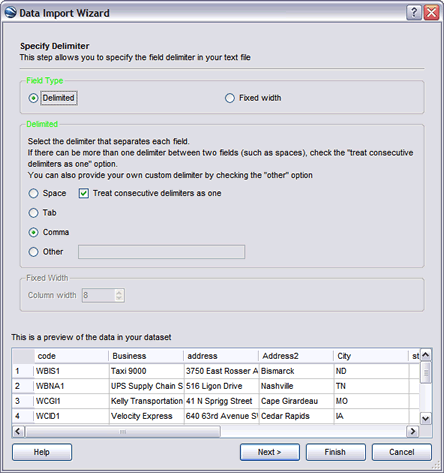The width and height of the screenshot is (444, 473).
Task: Select the WCID1 cell
Action: pyautogui.click(x=71, y=416)
